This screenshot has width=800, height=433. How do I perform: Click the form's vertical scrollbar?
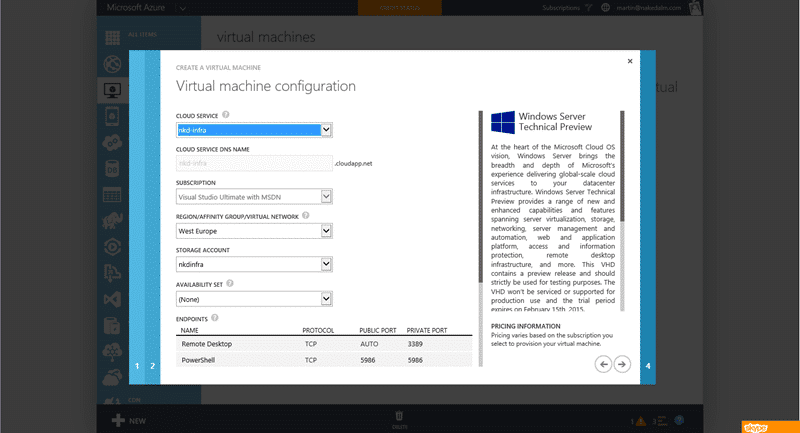point(480,238)
